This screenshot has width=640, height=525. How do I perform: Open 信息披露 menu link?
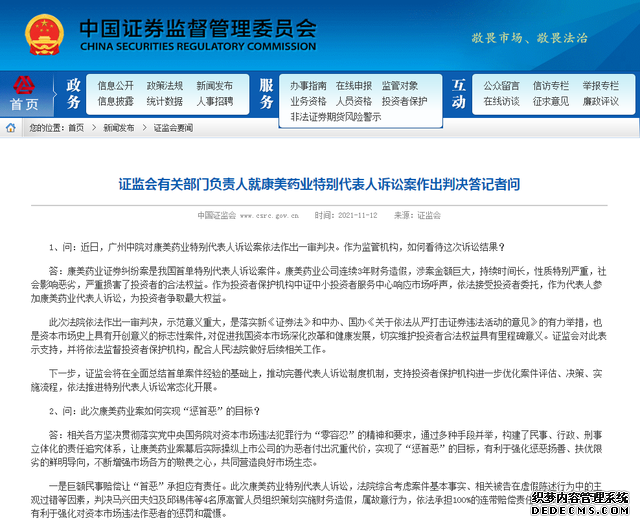coord(116,101)
